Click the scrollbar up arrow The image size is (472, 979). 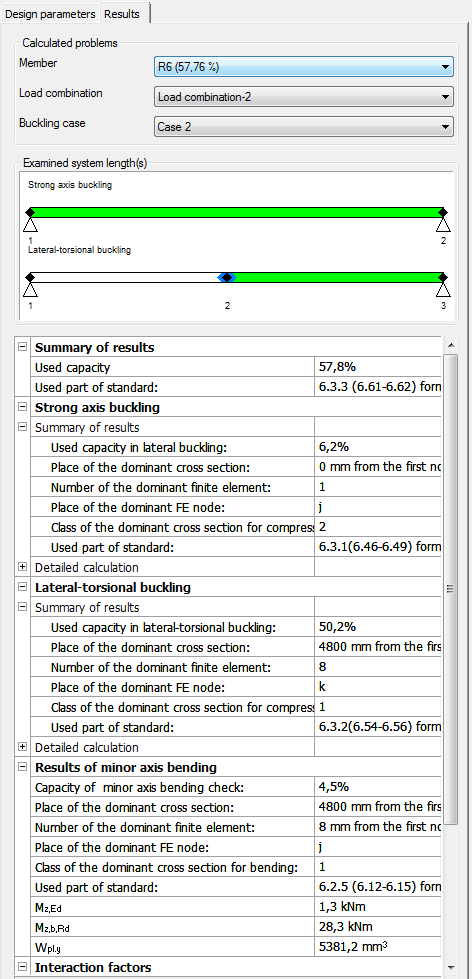pyautogui.click(x=450, y=345)
